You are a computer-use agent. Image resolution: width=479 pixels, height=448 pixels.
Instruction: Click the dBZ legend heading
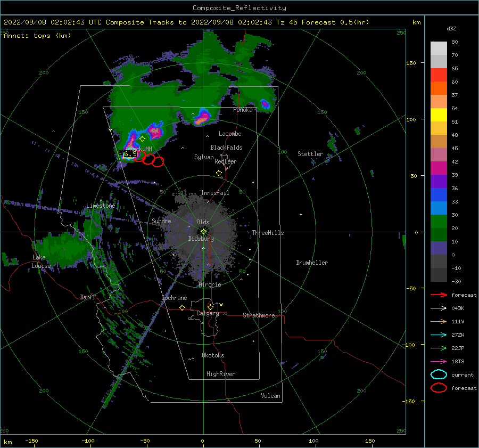click(451, 29)
